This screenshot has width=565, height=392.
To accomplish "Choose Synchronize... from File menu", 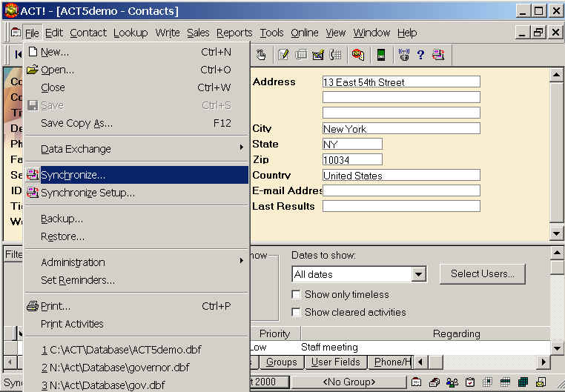I will 136,175.
